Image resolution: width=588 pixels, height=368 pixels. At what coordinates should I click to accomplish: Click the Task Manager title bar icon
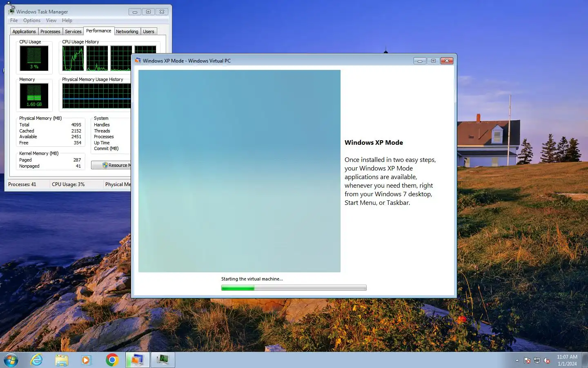(x=11, y=11)
